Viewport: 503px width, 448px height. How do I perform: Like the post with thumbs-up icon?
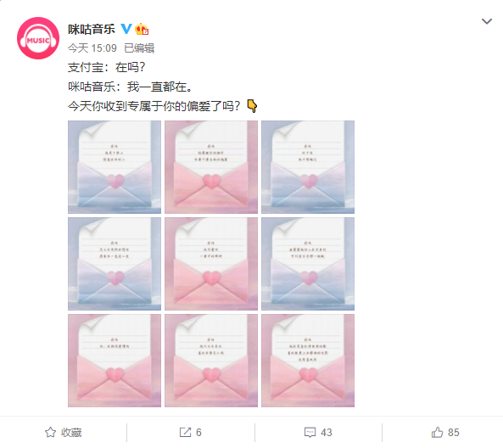(x=437, y=432)
